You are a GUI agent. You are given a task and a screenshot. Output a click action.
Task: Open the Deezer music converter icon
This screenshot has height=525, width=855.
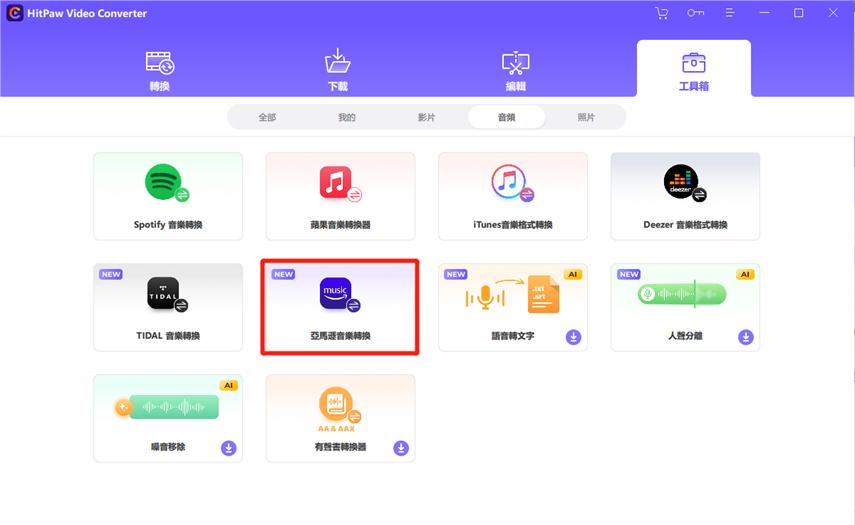pos(685,183)
